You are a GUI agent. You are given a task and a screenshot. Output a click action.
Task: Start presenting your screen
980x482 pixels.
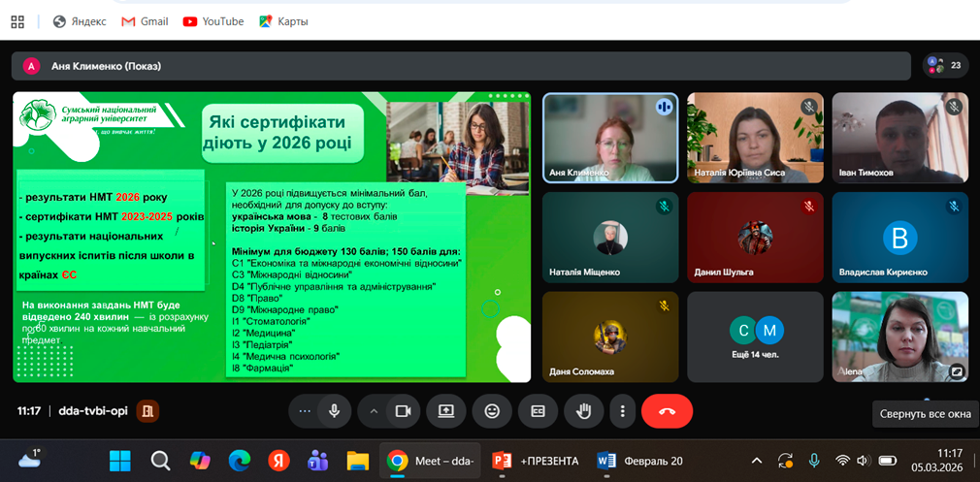(446, 410)
